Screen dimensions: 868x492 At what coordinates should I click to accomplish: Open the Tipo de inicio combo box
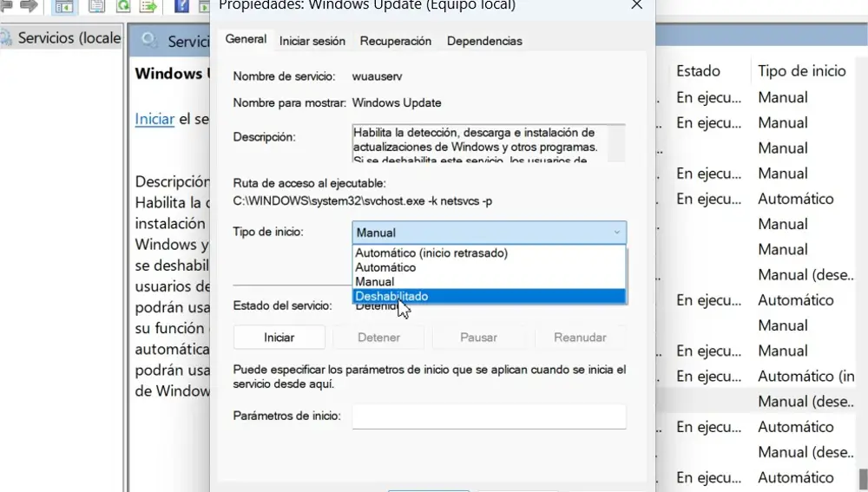[490, 233]
